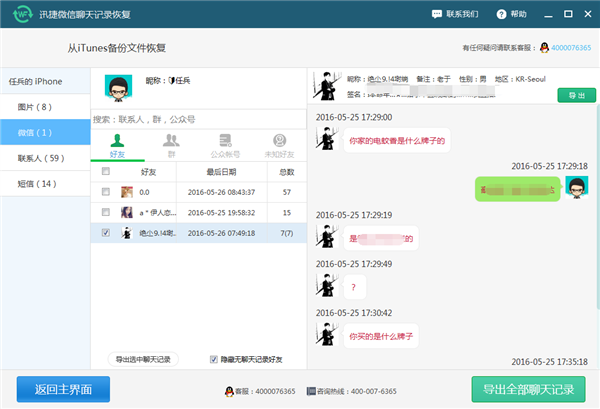Click the green 导出 export button
This screenshot has width=600, height=409.
tap(576, 95)
